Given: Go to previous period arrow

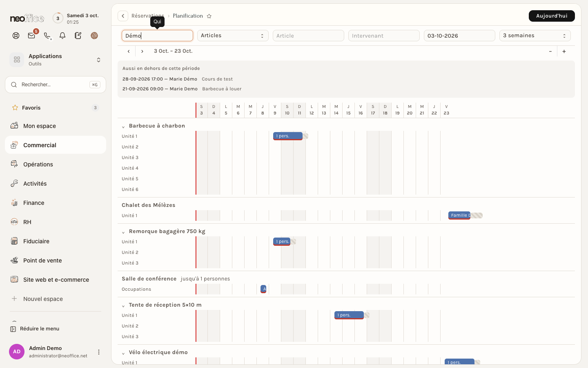Looking at the screenshot, I should (x=129, y=51).
